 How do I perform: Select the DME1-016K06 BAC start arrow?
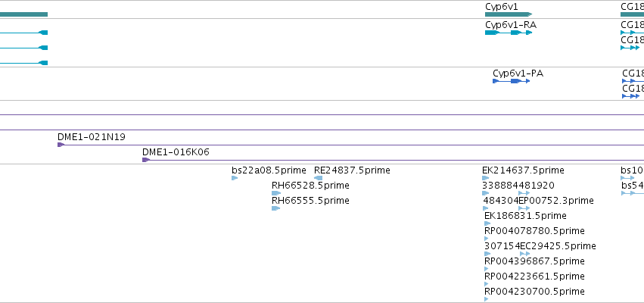[146, 160]
